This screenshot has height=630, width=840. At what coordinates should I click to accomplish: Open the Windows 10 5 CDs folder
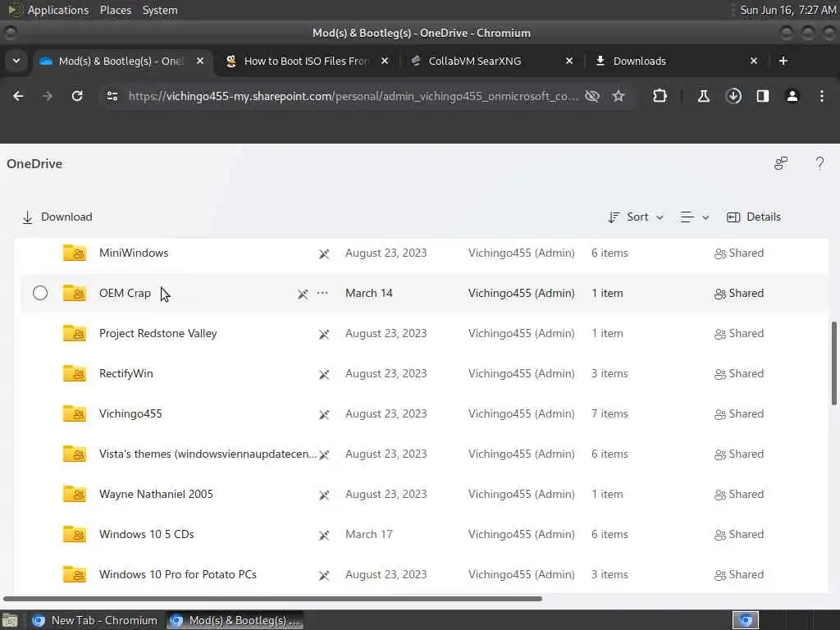point(146,534)
